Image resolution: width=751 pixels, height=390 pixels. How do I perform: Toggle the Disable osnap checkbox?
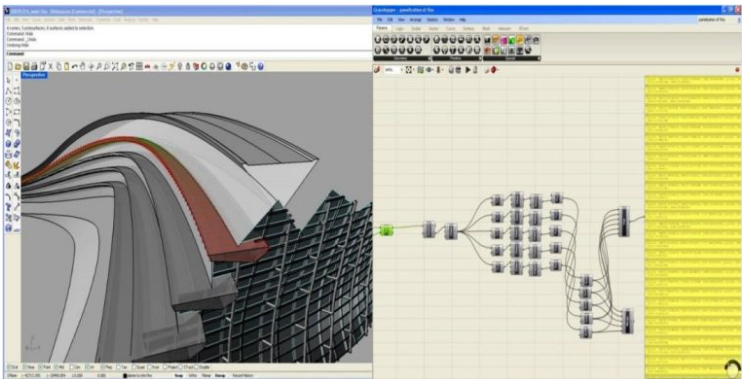197,367
